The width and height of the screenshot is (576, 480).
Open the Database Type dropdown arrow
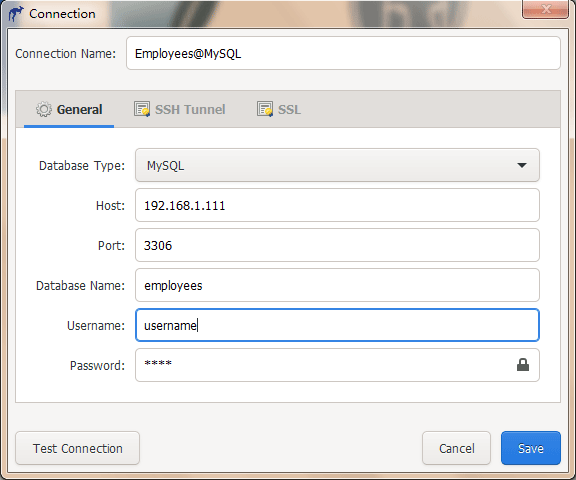point(522,165)
